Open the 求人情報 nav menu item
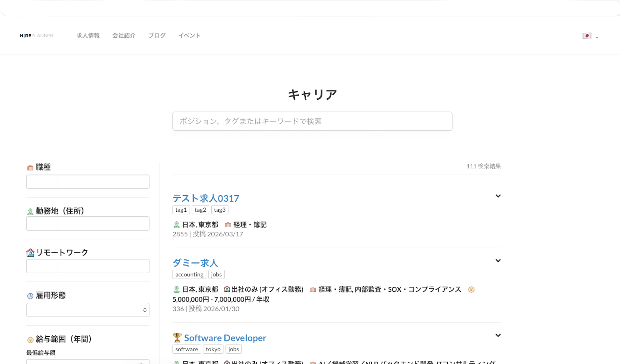The image size is (620, 364). click(88, 36)
